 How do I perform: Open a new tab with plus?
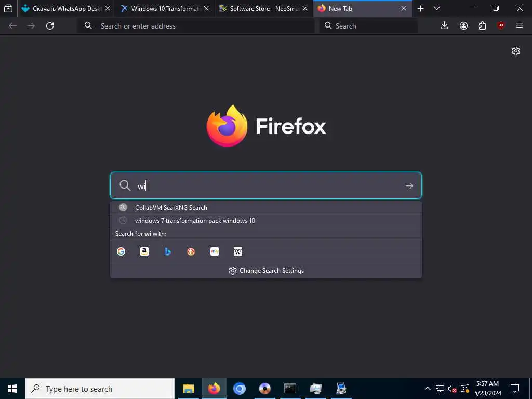420,9
